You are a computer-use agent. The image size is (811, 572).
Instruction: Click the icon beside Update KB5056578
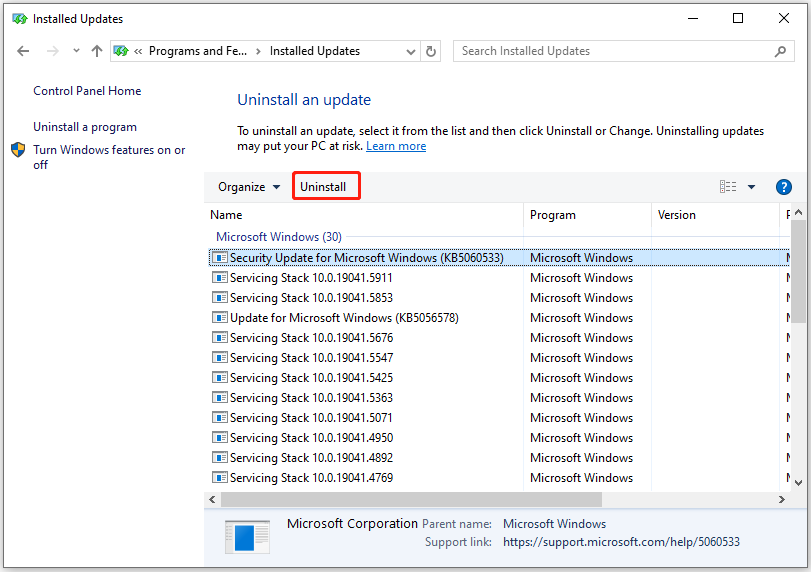click(220, 318)
